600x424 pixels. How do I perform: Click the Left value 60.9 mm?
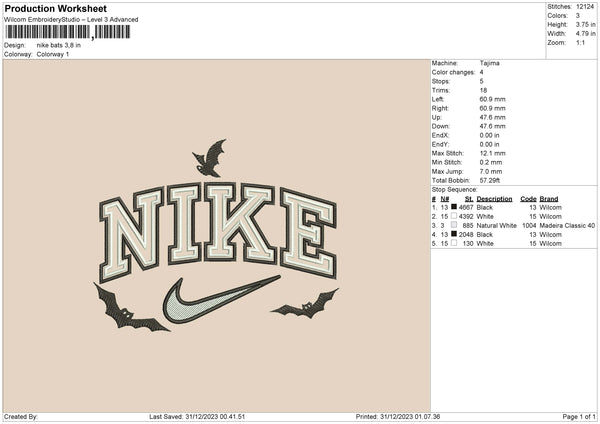pyautogui.click(x=492, y=99)
